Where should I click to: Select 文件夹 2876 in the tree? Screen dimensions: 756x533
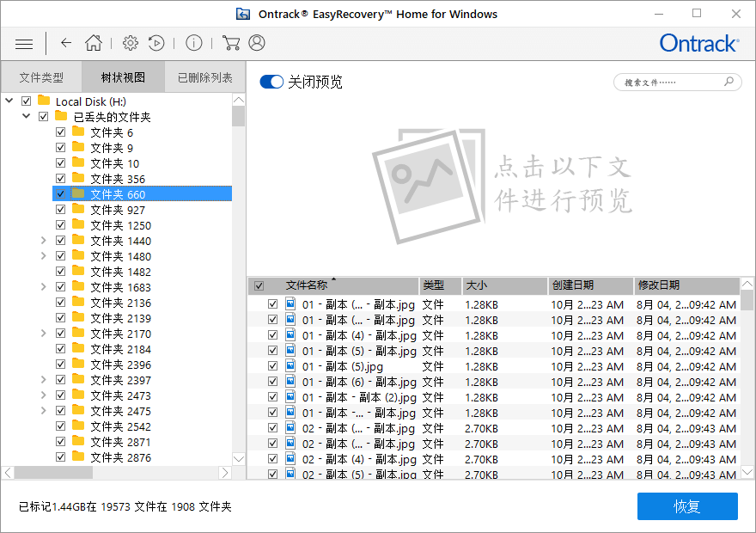pos(120,457)
